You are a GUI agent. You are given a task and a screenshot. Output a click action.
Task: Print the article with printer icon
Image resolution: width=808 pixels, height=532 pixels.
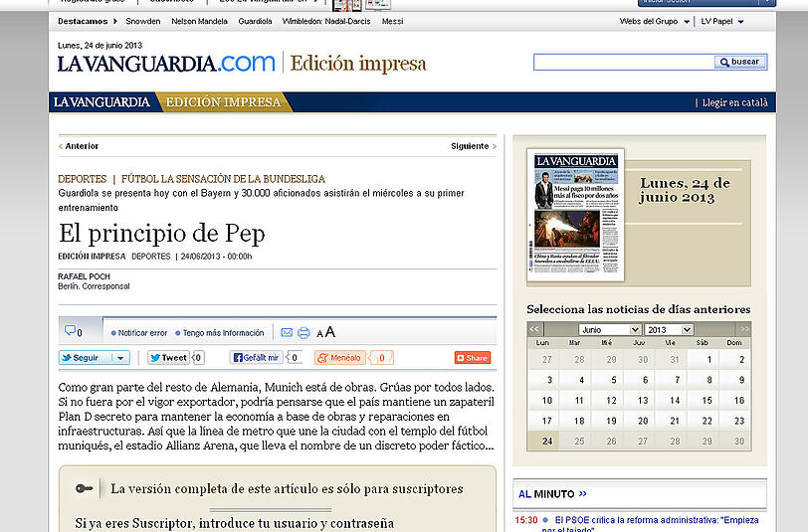[x=304, y=333]
